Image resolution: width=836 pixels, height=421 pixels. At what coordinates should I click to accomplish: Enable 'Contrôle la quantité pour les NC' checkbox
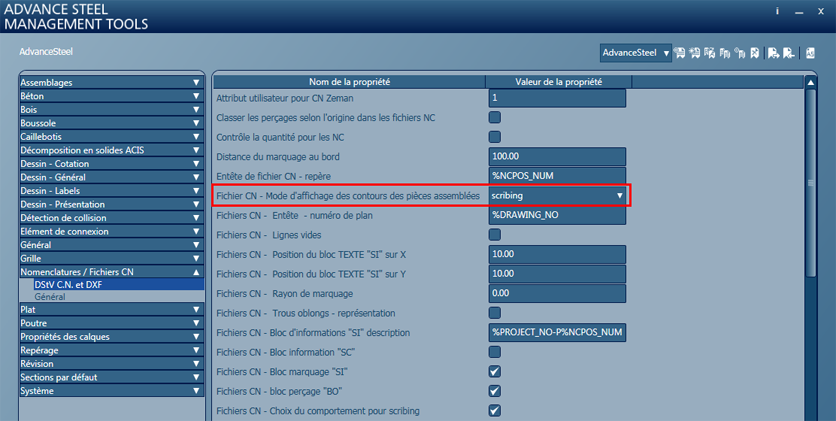(495, 137)
